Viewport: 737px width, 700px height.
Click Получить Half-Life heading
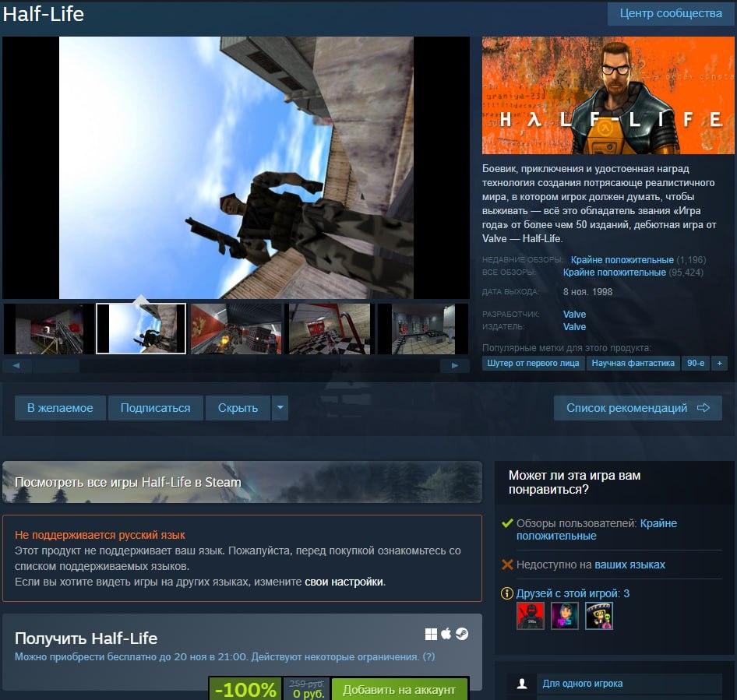(x=86, y=638)
